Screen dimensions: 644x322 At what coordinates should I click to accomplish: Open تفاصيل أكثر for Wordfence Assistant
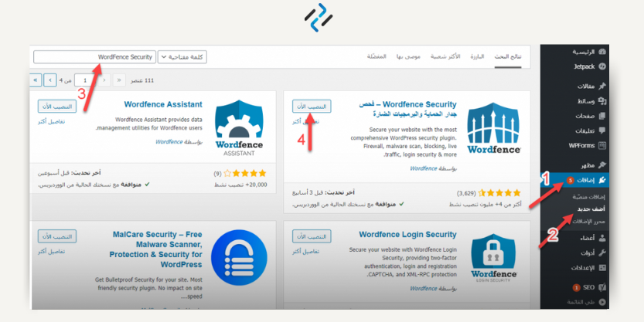(51, 122)
